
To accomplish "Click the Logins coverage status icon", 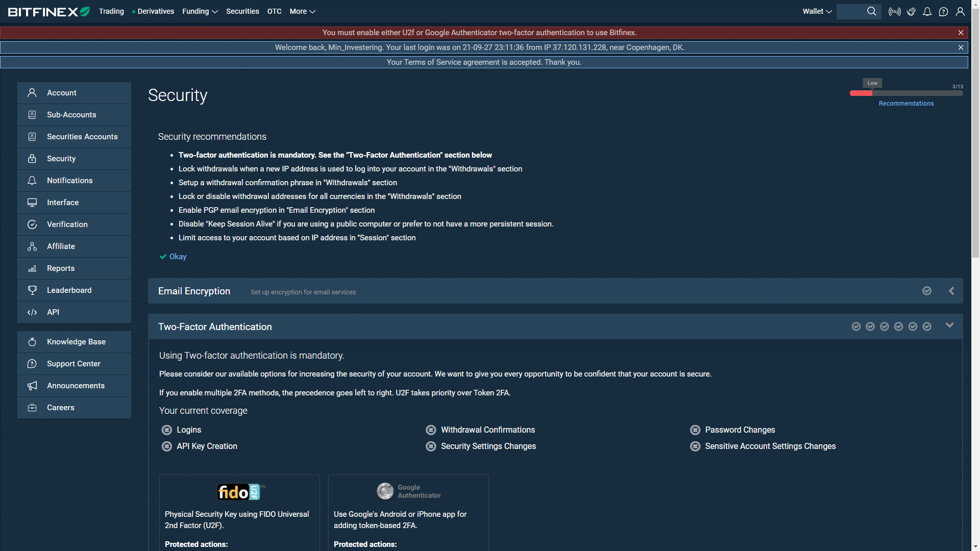I will tap(167, 430).
